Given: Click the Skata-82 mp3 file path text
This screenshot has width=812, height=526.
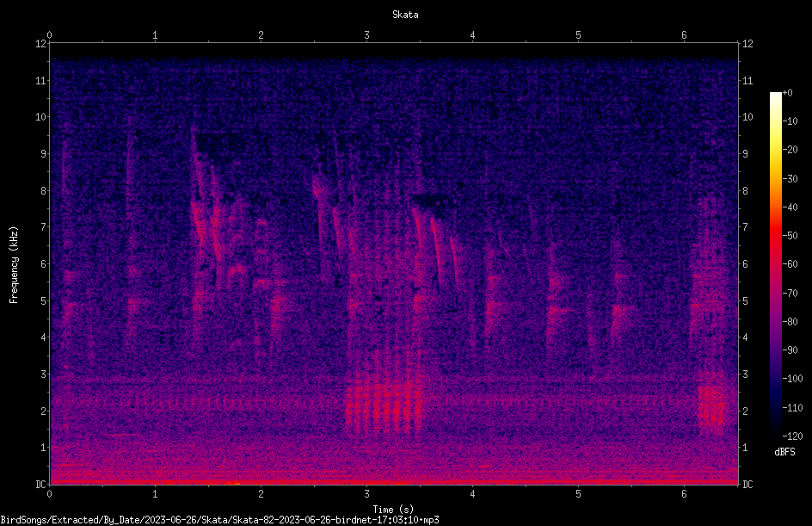Looking at the screenshot, I should (x=219, y=520).
